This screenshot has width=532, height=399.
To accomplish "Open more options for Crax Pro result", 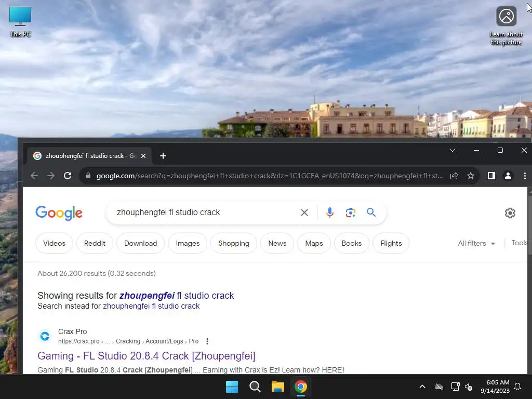I will pos(207,341).
